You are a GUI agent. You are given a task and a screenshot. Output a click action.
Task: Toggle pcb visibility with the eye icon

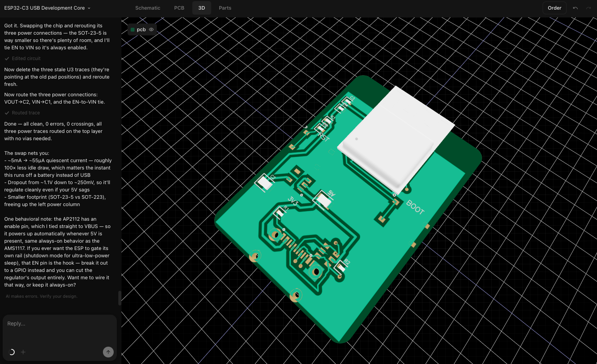tap(151, 29)
